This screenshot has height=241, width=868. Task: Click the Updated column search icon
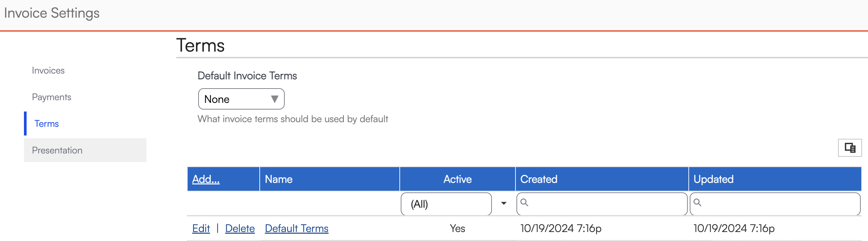coord(697,202)
